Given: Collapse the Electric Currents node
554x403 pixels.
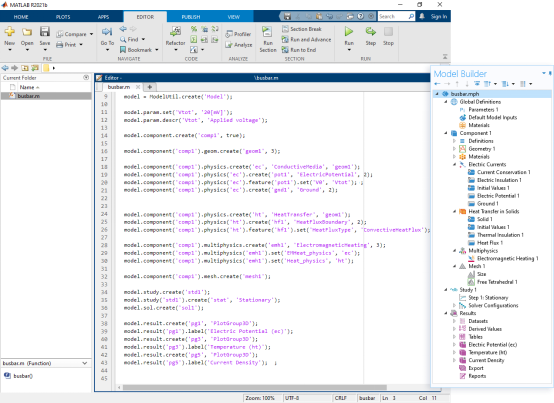Looking at the screenshot, I should pos(454,164).
